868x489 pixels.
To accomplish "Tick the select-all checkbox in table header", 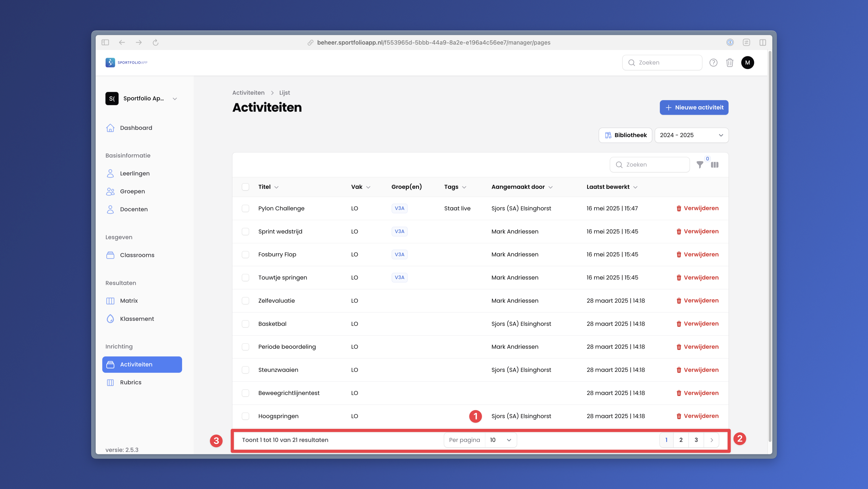I will [x=245, y=187].
